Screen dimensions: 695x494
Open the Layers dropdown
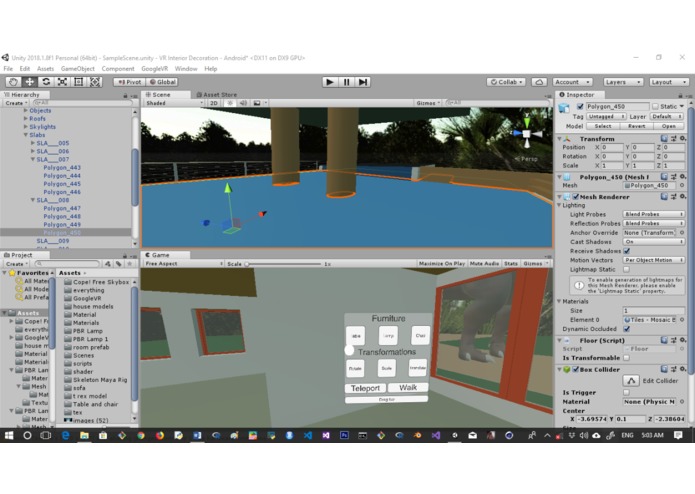(622, 82)
